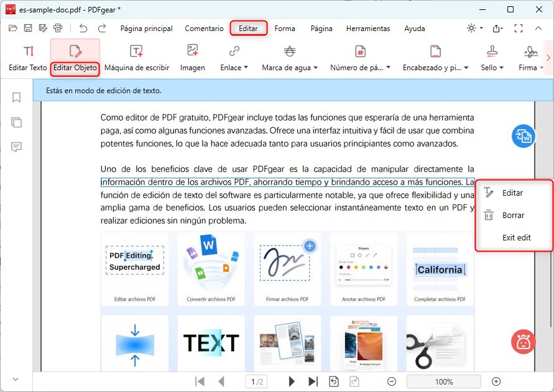Zoom in with the plus button
554x392 pixels.
496,381
